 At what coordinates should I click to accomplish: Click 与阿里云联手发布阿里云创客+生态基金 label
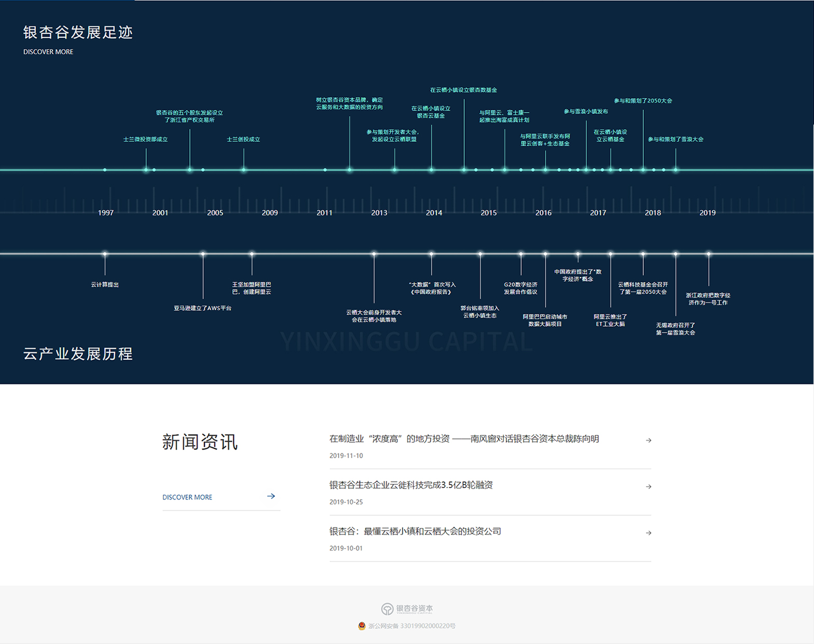point(545,140)
